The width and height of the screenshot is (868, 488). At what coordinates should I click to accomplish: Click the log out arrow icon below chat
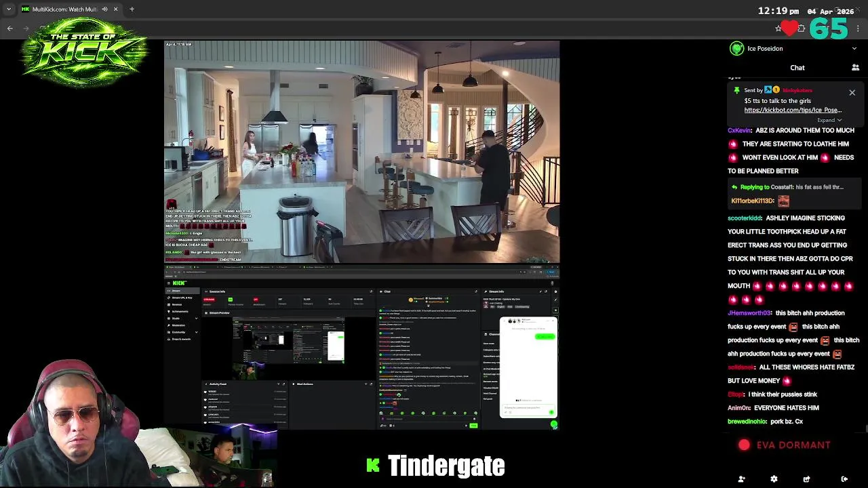[x=844, y=479]
